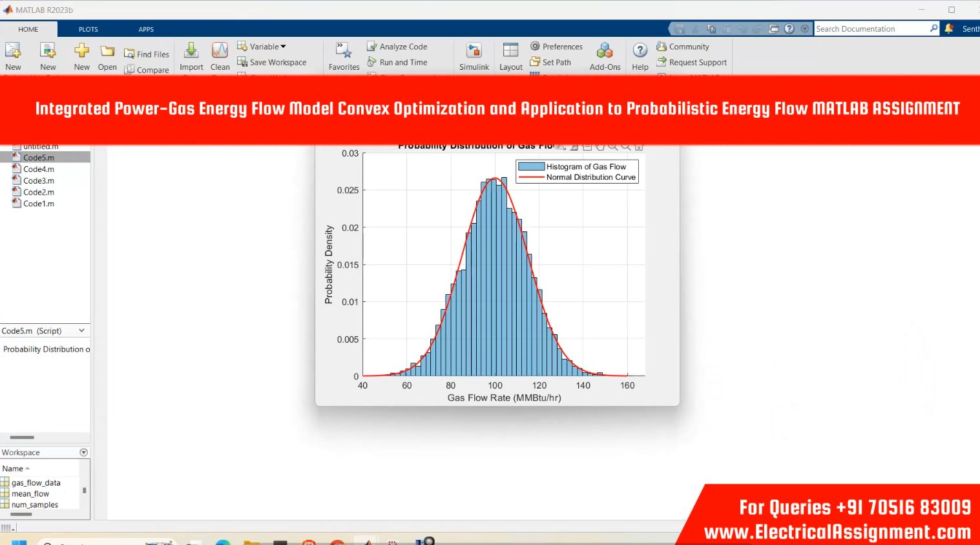Expand the Code5.m script details dropdown
The width and height of the screenshot is (980, 545).
pyautogui.click(x=81, y=330)
